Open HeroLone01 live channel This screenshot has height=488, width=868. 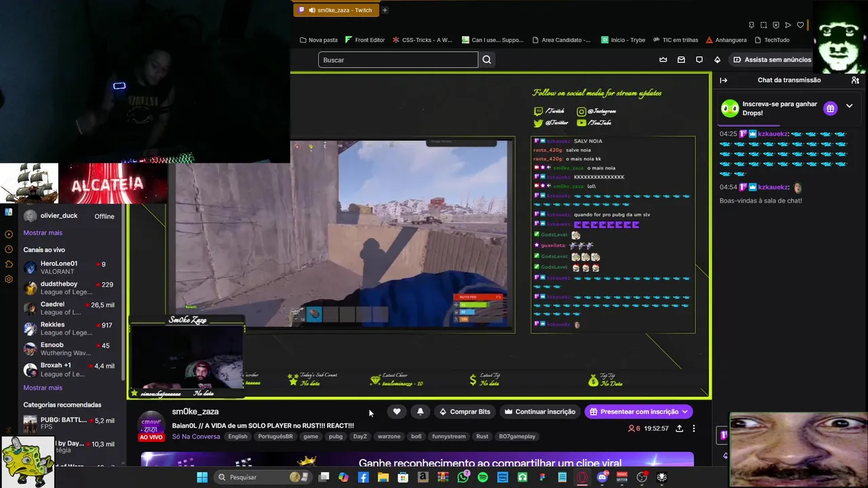point(70,267)
